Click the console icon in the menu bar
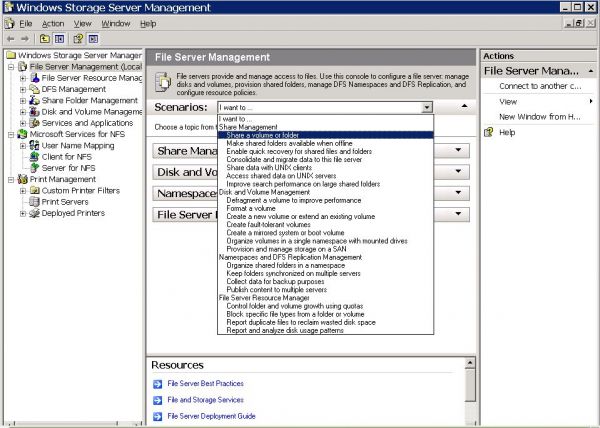 pyautogui.click(x=10, y=24)
